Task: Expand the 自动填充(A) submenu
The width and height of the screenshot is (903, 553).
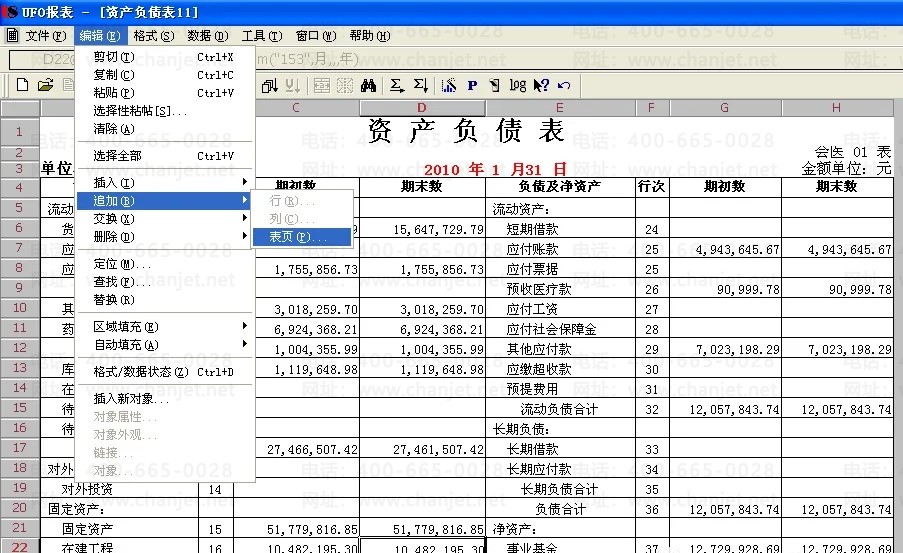Action: coord(165,344)
